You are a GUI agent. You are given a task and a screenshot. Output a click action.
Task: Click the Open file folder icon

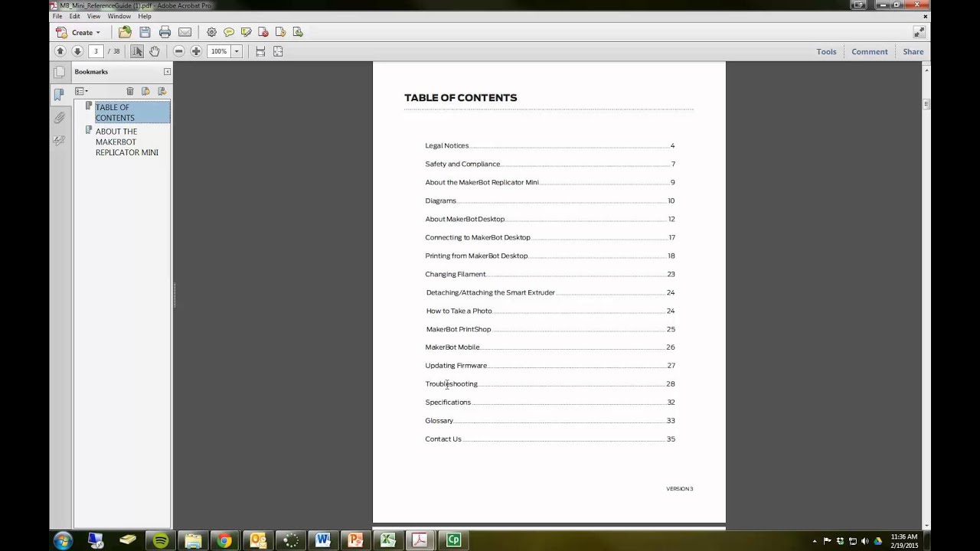(x=125, y=32)
